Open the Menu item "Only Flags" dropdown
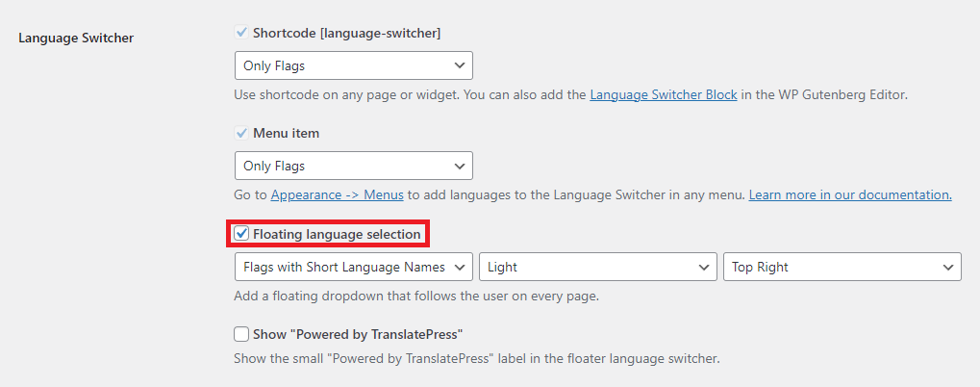Image resolution: width=980 pixels, height=387 pixels. [x=353, y=166]
